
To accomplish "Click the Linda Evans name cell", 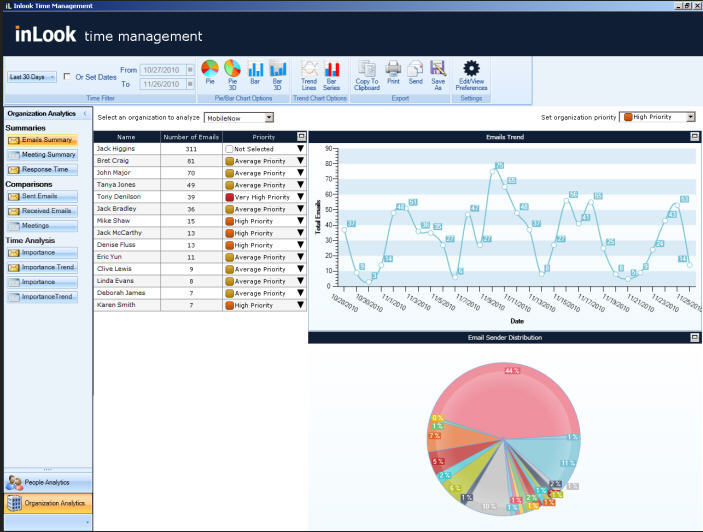I will 127,281.
